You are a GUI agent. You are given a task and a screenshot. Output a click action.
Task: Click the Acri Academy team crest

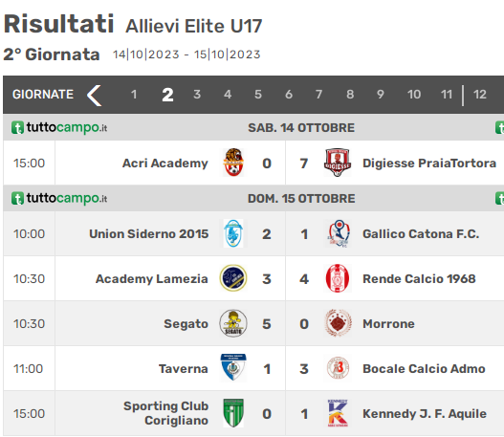233,163
